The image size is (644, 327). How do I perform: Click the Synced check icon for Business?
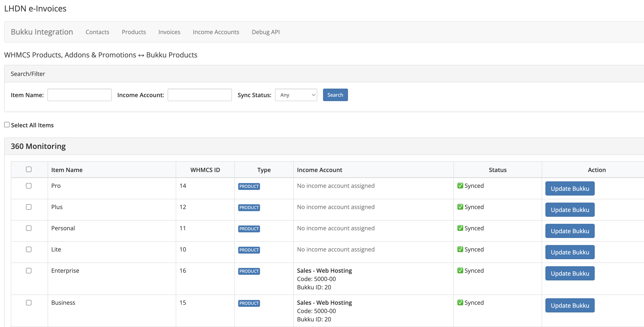[460, 302]
